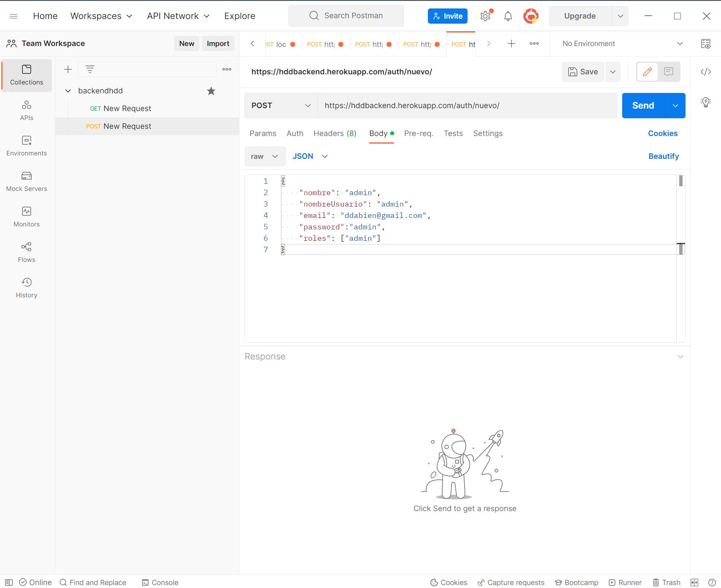
Task: Click the request URL input field
Action: click(x=467, y=106)
